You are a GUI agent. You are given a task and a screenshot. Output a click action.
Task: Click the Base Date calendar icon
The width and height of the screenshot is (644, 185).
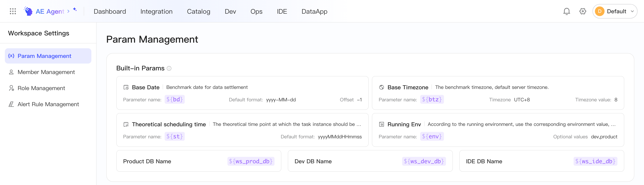126,87
